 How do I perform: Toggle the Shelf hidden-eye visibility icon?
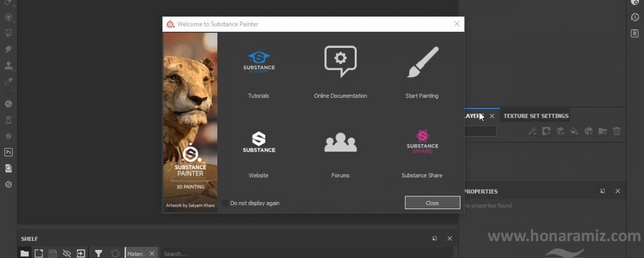67,253
